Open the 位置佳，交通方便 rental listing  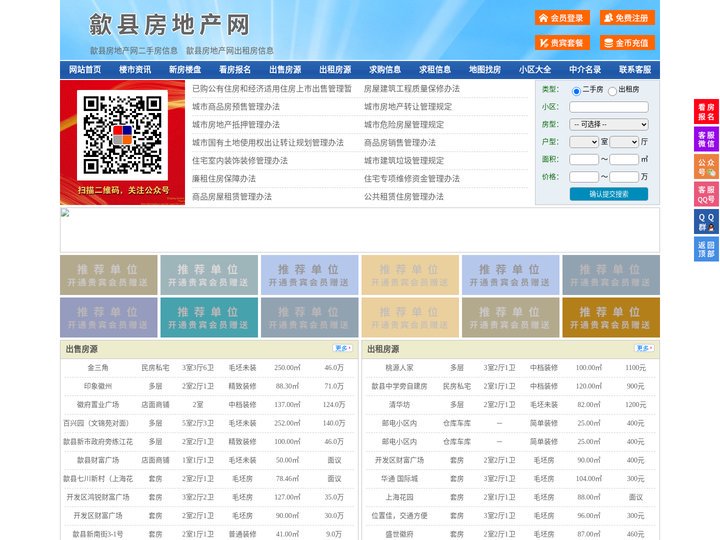pyautogui.click(x=399, y=516)
